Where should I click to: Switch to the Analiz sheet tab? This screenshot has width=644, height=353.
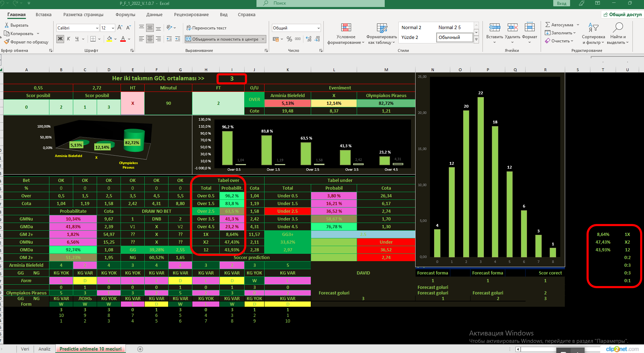point(44,349)
